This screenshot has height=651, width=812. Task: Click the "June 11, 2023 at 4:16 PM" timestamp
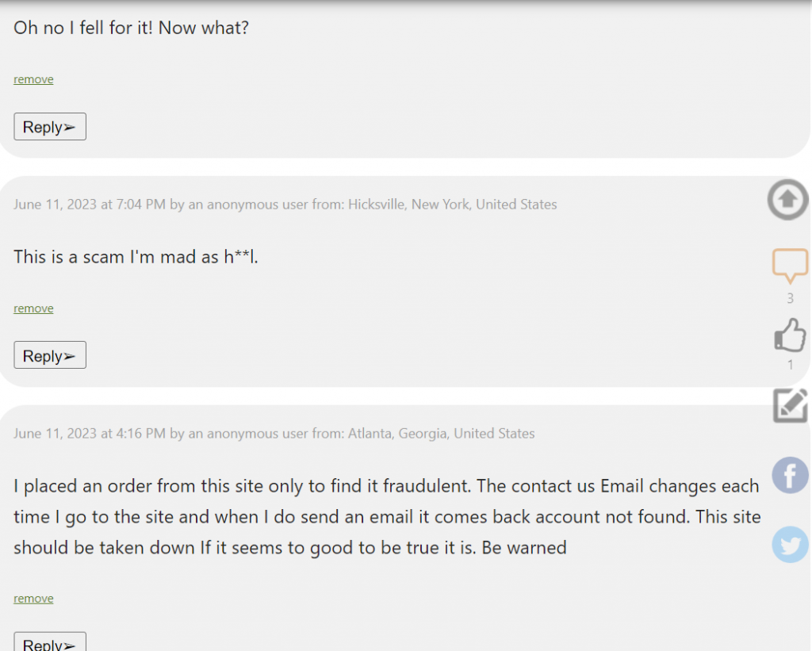(90, 434)
